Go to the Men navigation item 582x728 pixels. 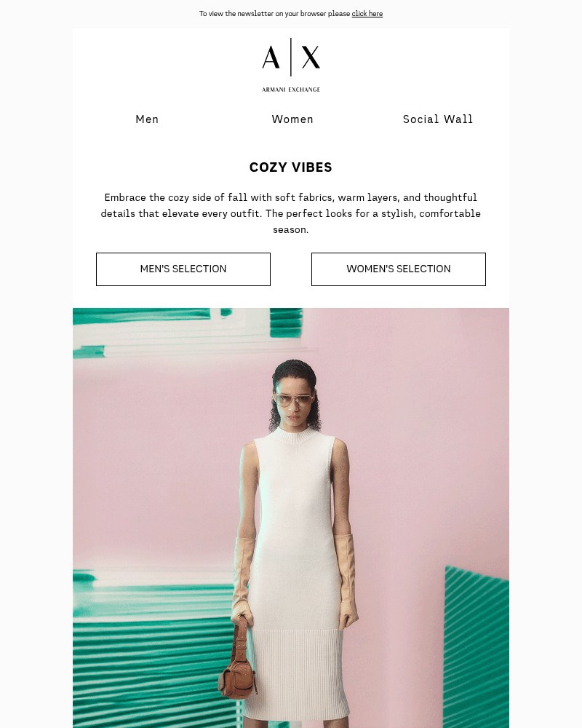(147, 119)
